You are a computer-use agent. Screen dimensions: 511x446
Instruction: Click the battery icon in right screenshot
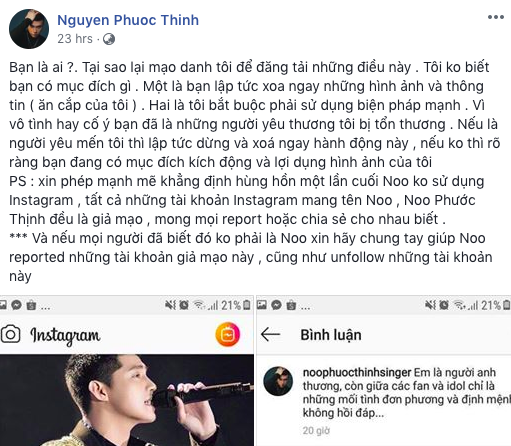(x=507, y=305)
